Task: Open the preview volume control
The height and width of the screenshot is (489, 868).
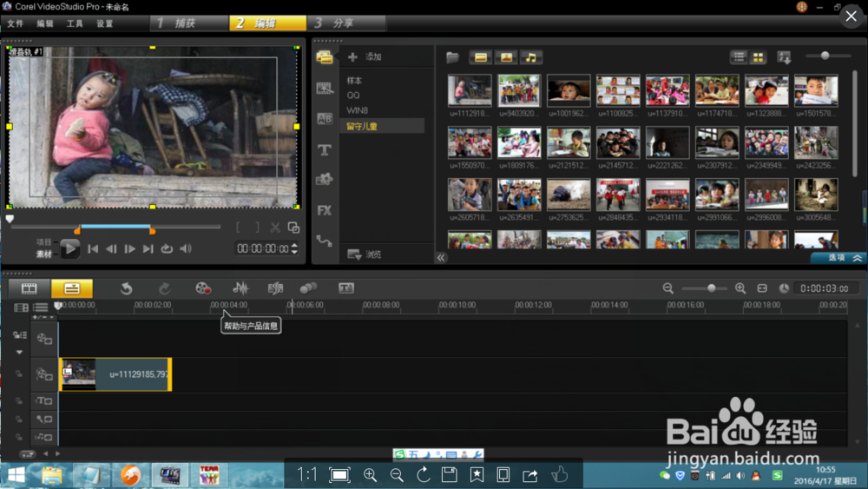Action: 186,248
